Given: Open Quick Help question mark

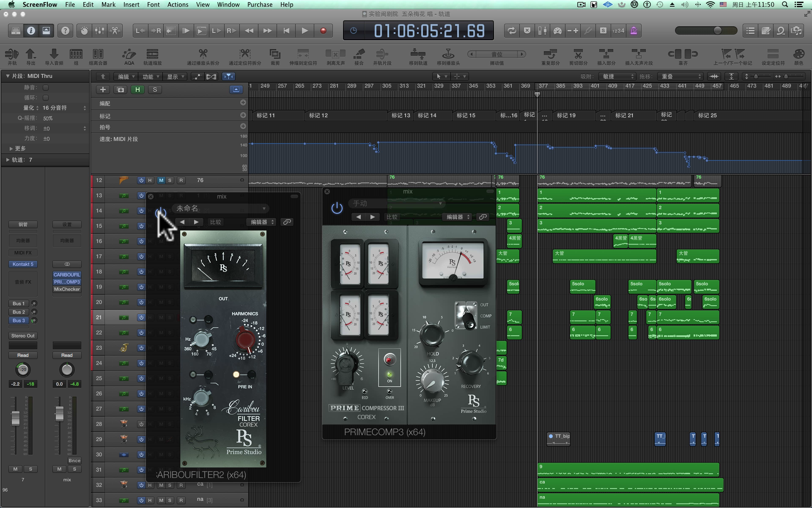Looking at the screenshot, I should 65,30.
